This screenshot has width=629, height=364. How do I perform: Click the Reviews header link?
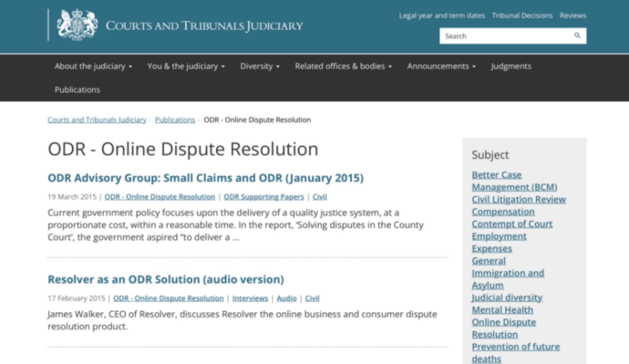[x=573, y=16]
